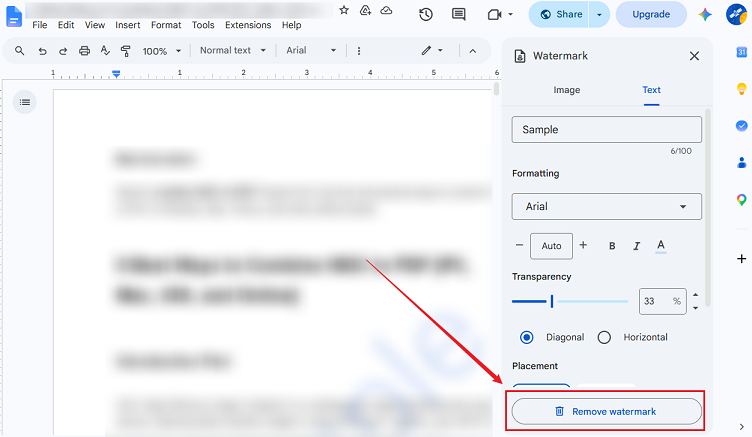752x437 pixels.
Task: Get add-ons with plus icon
Action: click(741, 259)
